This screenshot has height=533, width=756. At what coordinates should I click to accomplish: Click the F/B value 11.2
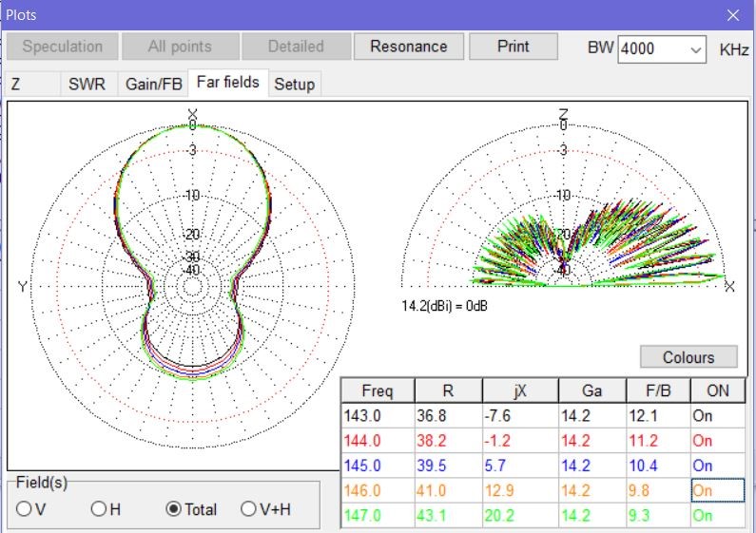(658, 441)
